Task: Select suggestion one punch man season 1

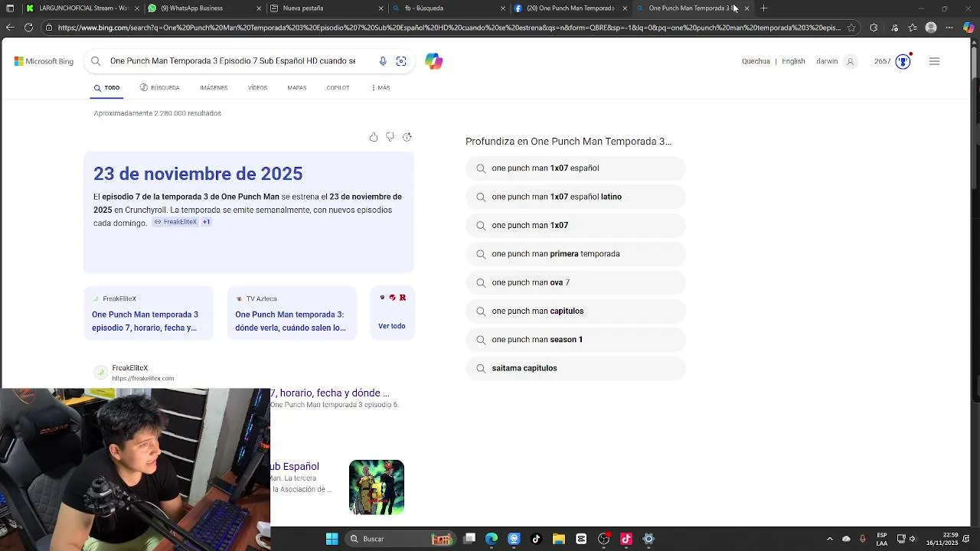Action: [575, 340]
